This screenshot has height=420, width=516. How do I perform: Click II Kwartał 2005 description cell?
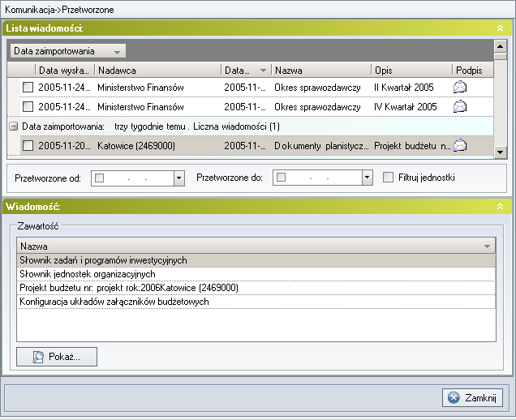point(404,87)
